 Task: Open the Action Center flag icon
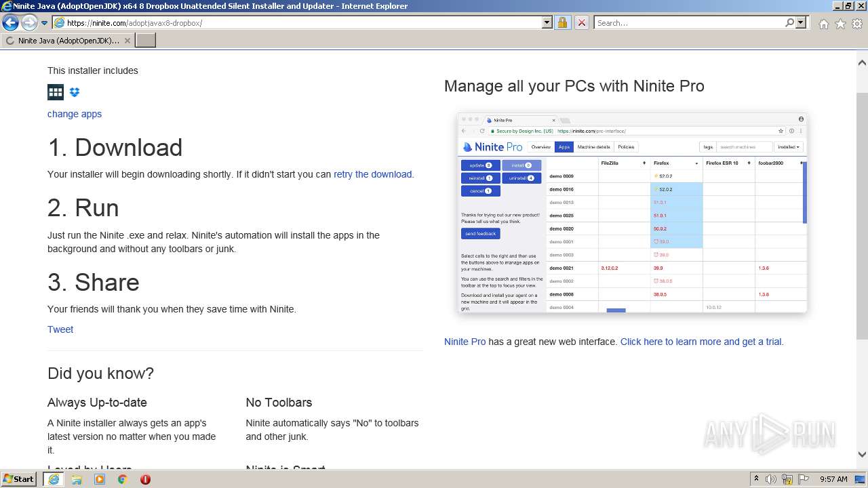(804, 479)
